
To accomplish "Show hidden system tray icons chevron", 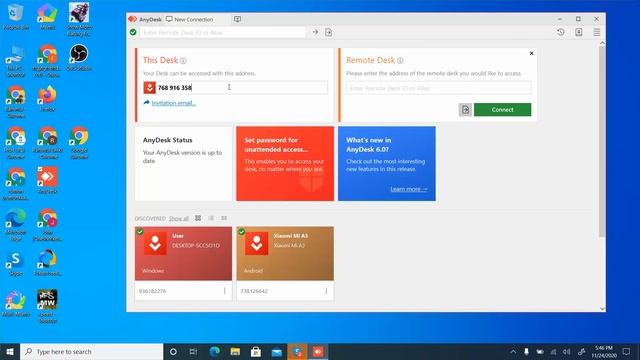I will (x=513, y=351).
